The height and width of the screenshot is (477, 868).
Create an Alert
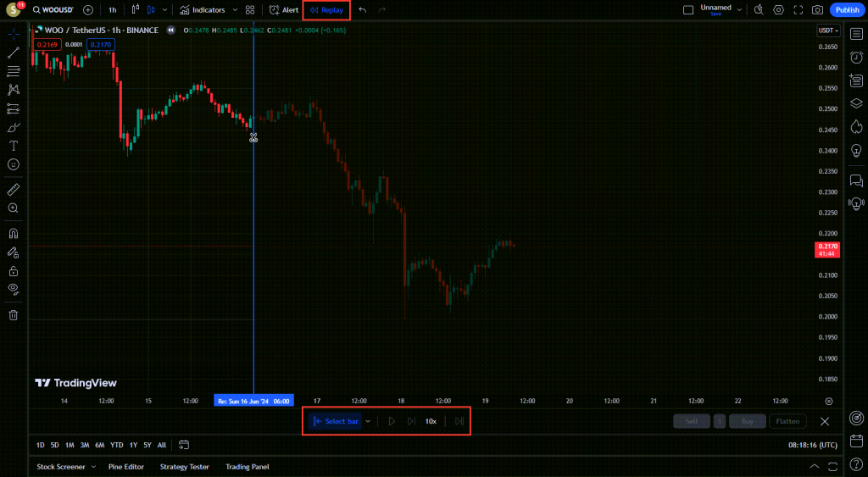pos(283,10)
